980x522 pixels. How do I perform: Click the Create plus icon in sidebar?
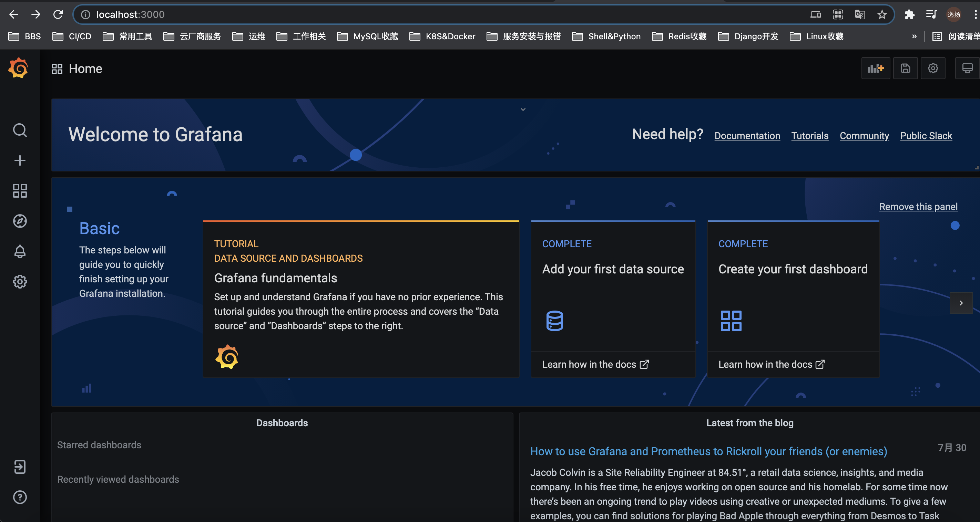click(20, 160)
